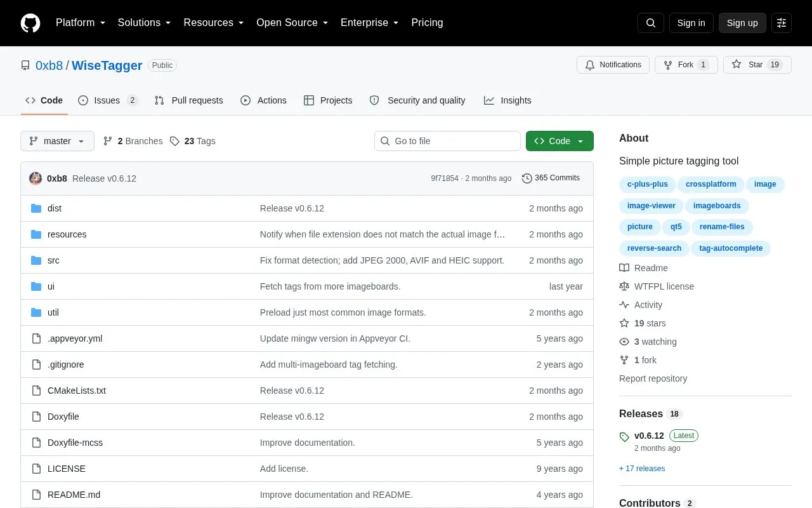812x508 pixels.
Task: Click the Sign in button
Action: [x=691, y=23]
